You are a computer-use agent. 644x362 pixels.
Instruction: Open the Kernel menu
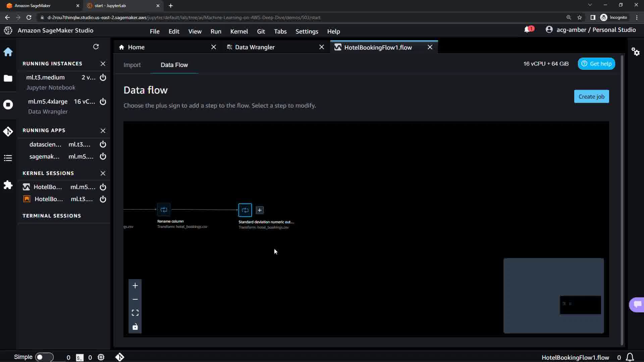click(x=239, y=31)
